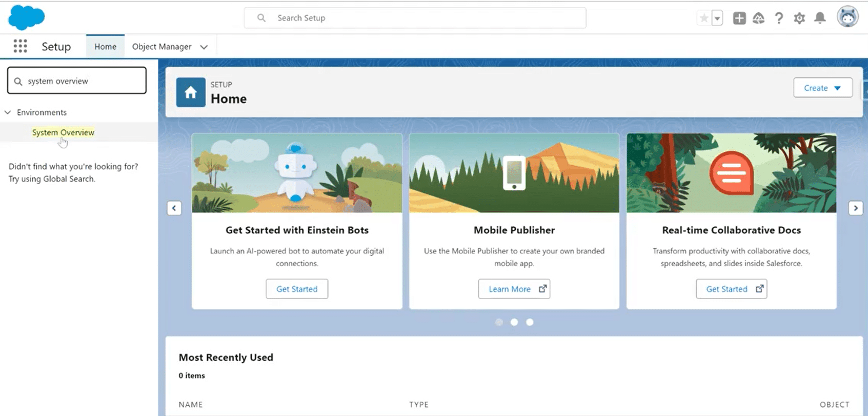
Task: Select the first carousel indicator dot
Action: tap(499, 322)
